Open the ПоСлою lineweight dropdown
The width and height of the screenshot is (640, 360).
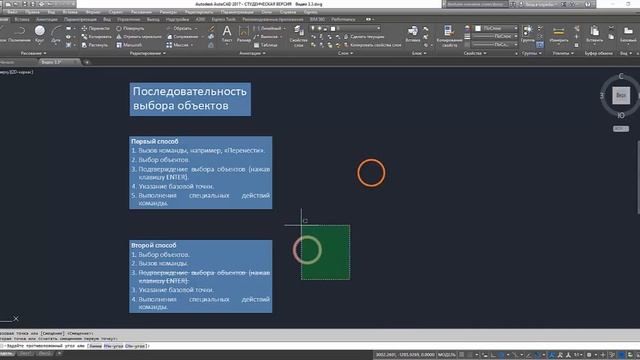click(494, 36)
